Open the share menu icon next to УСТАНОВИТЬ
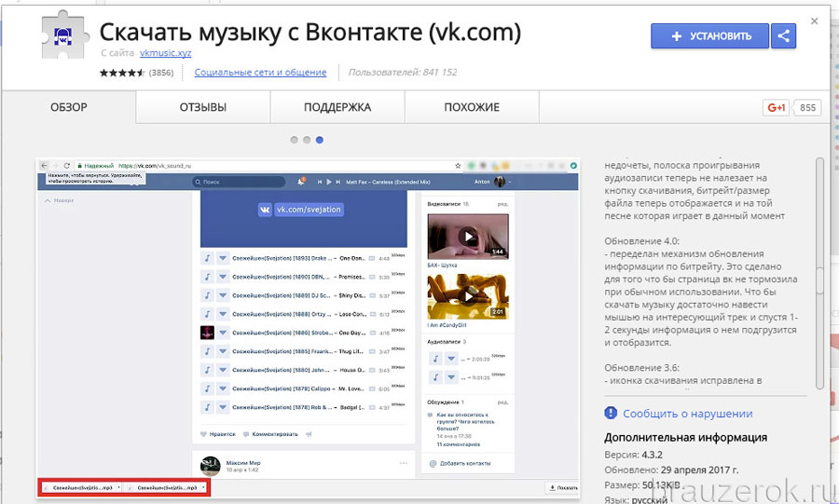 783,35
